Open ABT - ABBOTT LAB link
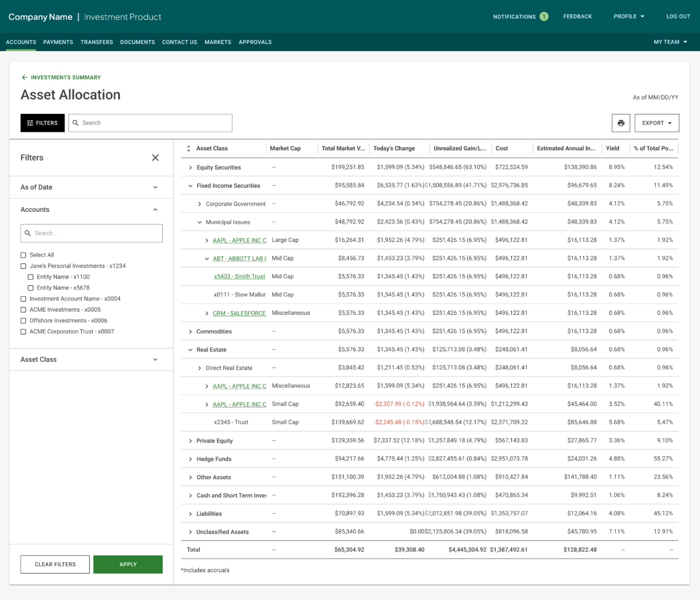Viewport: 700px width, 600px height. pyautogui.click(x=239, y=259)
